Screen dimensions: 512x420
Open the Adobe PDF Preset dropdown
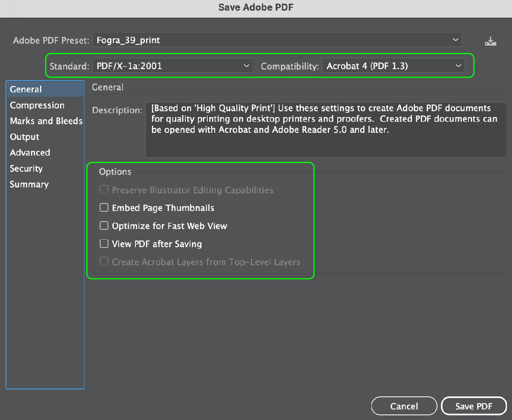click(x=277, y=40)
